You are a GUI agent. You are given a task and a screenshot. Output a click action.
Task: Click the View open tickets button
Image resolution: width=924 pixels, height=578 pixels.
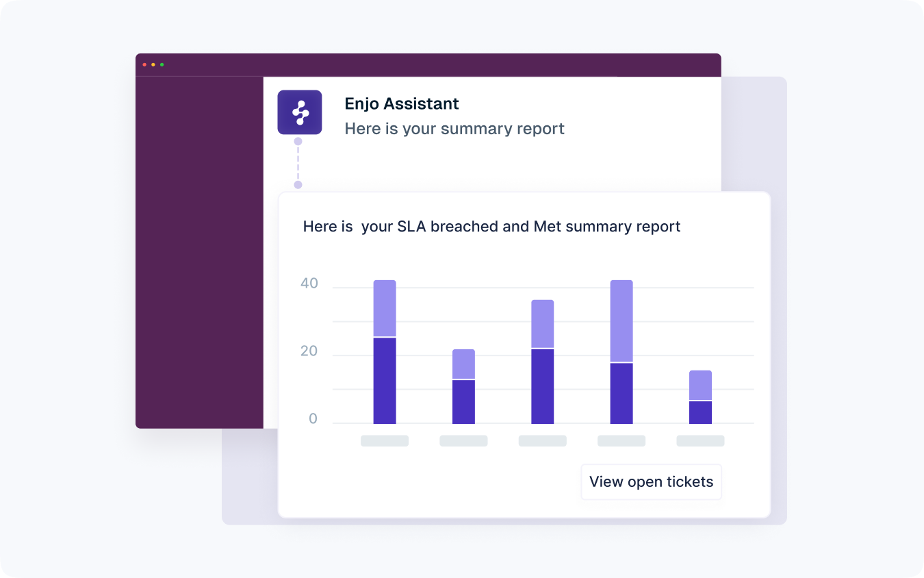651,482
